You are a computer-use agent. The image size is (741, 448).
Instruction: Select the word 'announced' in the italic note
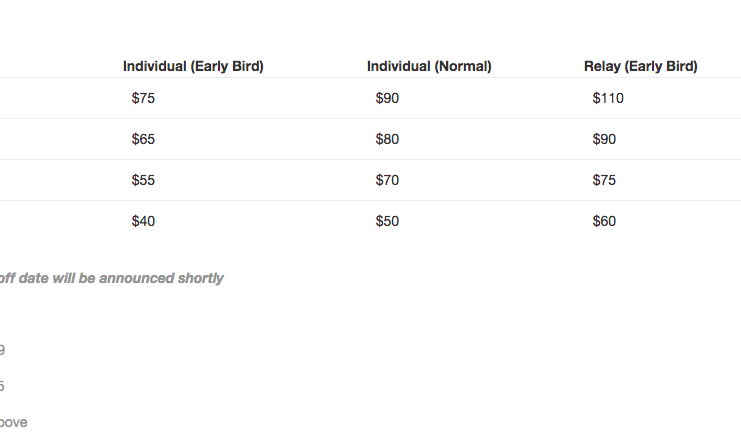137,278
